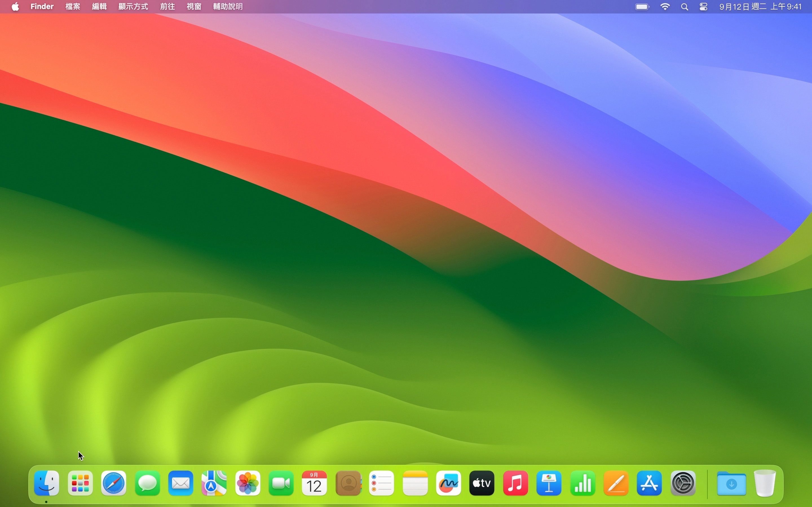Launch Maps from the Dock
Viewport: 812px width, 507px height.
pyautogui.click(x=214, y=483)
